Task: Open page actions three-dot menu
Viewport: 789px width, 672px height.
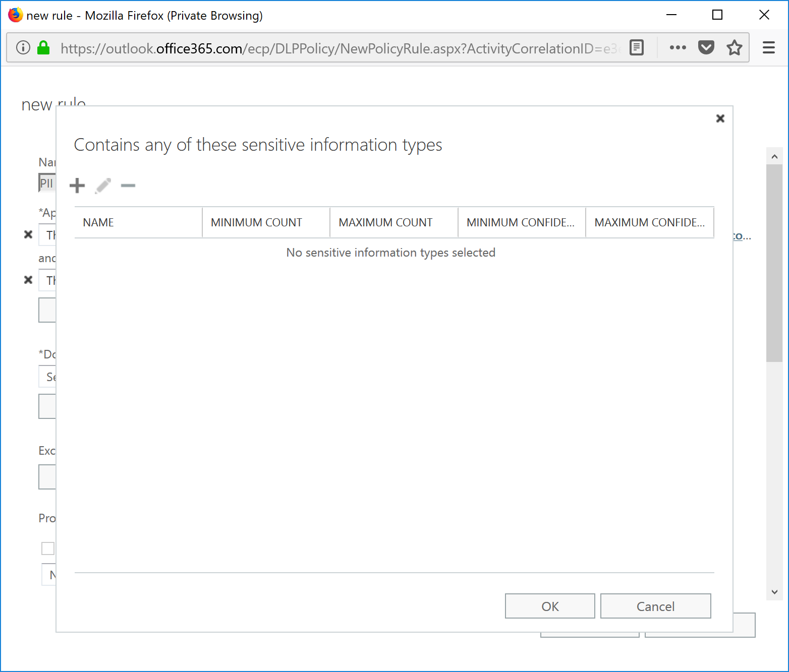Action: [x=678, y=48]
